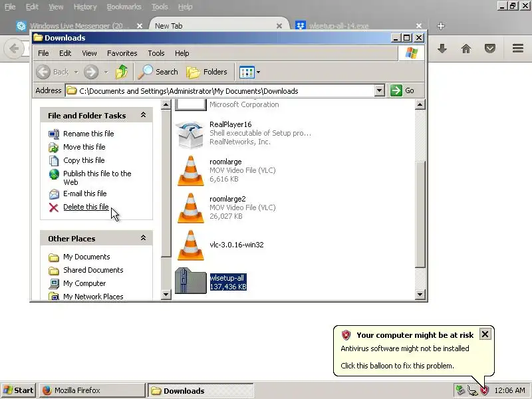
Task: Close the security warning balloon
Action: (x=485, y=334)
